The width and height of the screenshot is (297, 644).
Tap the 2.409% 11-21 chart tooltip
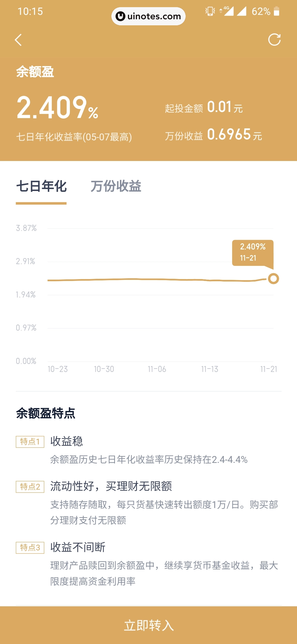click(x=252, y=252)
